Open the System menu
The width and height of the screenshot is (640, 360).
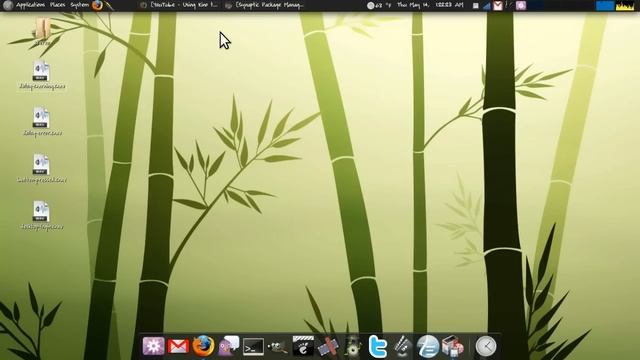pyautogui.click(x=79, y=5)
